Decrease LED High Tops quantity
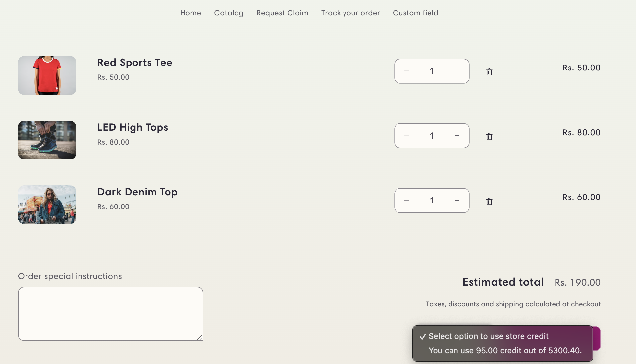The height and width of the screenshot is (364, 636). coord(407,136)
